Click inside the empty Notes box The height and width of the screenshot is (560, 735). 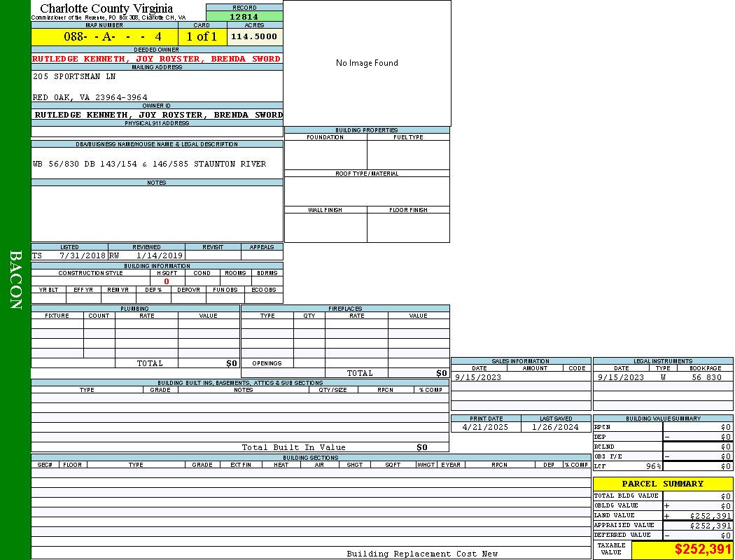[x=157, y=213]
